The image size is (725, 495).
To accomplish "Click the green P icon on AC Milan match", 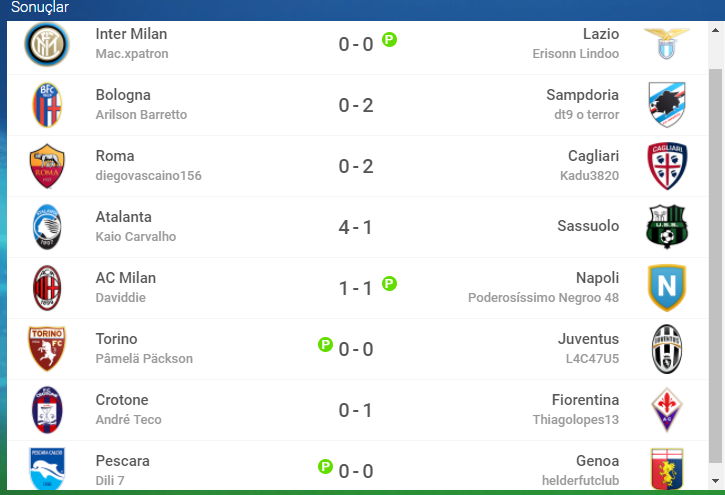I will (389, 283).
